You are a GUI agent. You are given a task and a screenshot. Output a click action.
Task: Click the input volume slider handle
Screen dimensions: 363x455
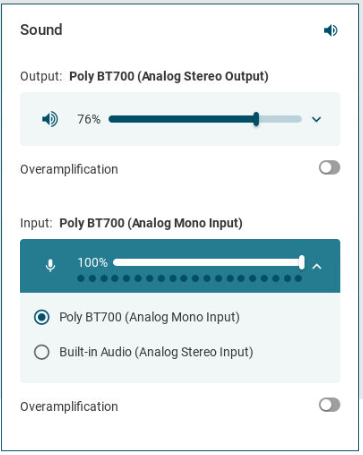[x=302, y=262]
